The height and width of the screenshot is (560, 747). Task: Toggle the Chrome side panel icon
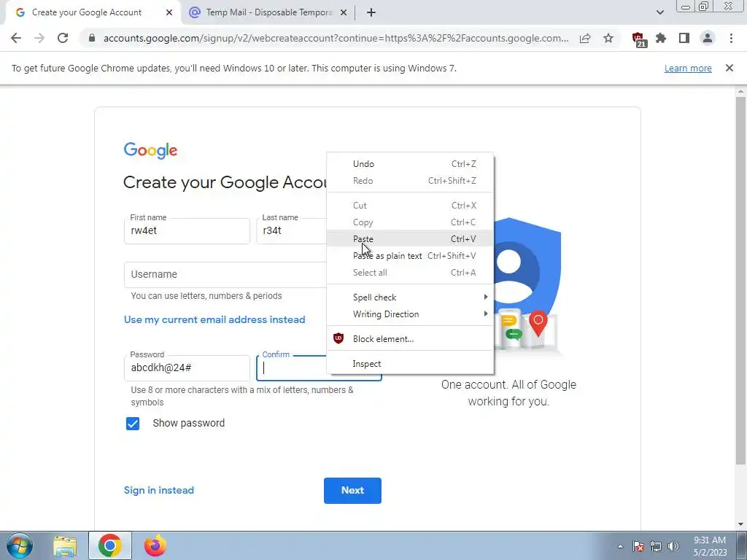tap(684, 38)
